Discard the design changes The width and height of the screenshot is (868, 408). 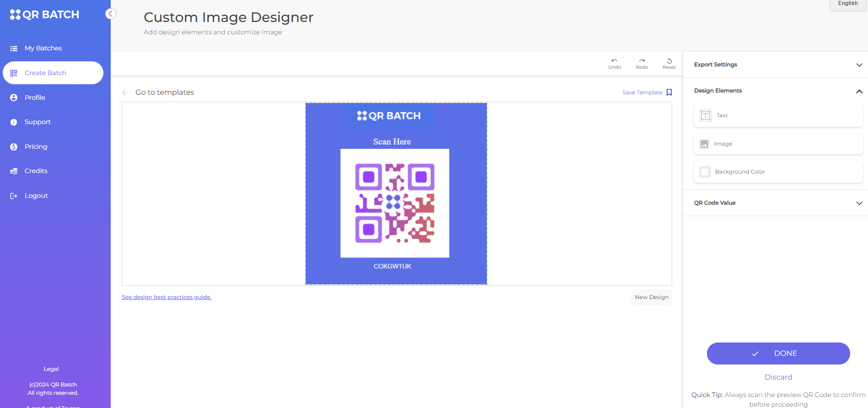coord(778,377)
